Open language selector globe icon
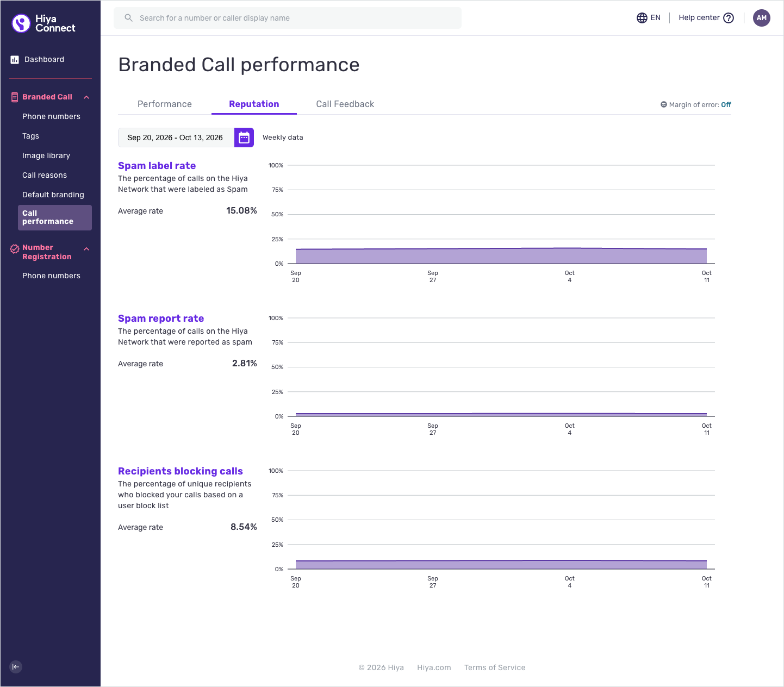This screenshot has width=784, height=687. tap(642, 18)
